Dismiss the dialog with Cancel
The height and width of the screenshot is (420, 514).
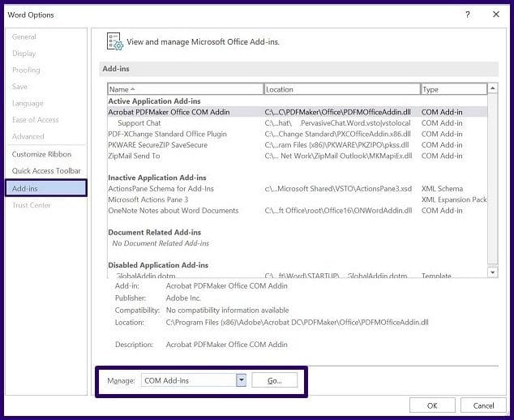[x=483, y=405]
